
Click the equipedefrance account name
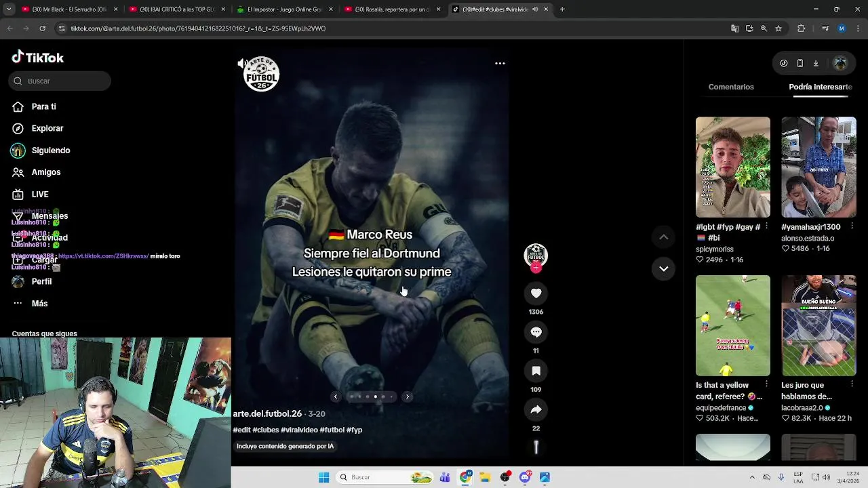721,408
